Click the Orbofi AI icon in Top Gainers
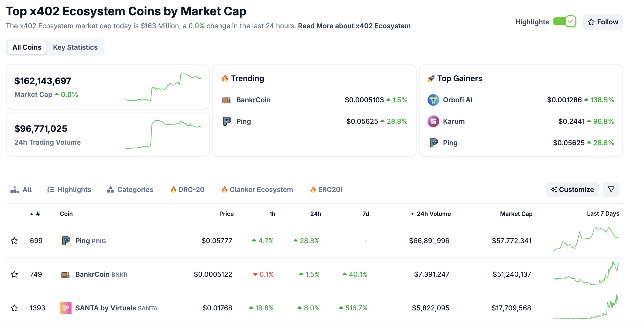The height and width of the screenshot is (326, 644). (433, 100)
